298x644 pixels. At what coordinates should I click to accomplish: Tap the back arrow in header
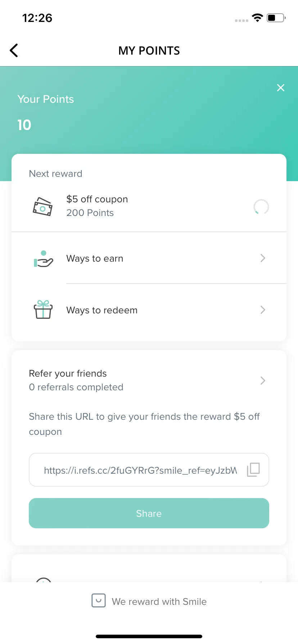click(x=14, y=50)
